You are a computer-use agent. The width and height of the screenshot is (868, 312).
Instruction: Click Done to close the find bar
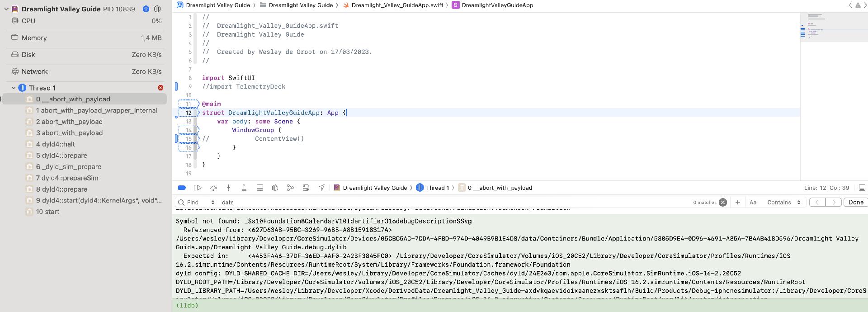click(856, 202)
